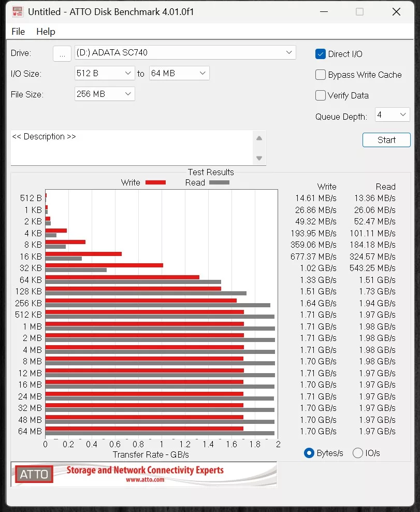The width and height of the screenshot is (420, 512).
Task: Close the ATTO Disk Benchmark window
Action: click(x=396, y=12)
